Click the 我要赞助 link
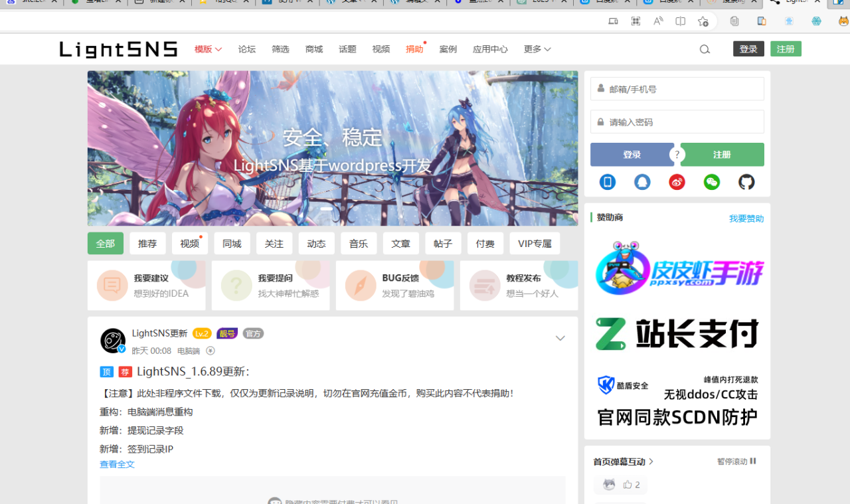This screenshot has width=850, height=504. (x=746, y=218)
